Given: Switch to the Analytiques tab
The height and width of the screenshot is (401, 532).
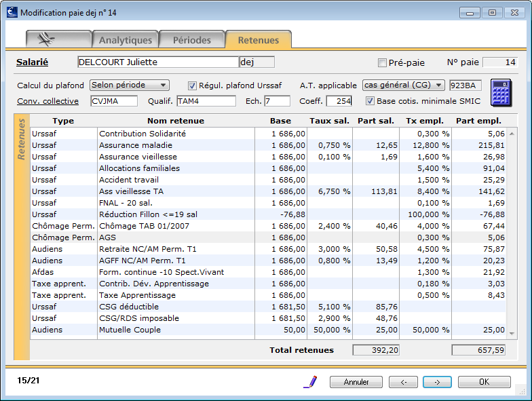Looking at the screenshot, I should point(125,39).
